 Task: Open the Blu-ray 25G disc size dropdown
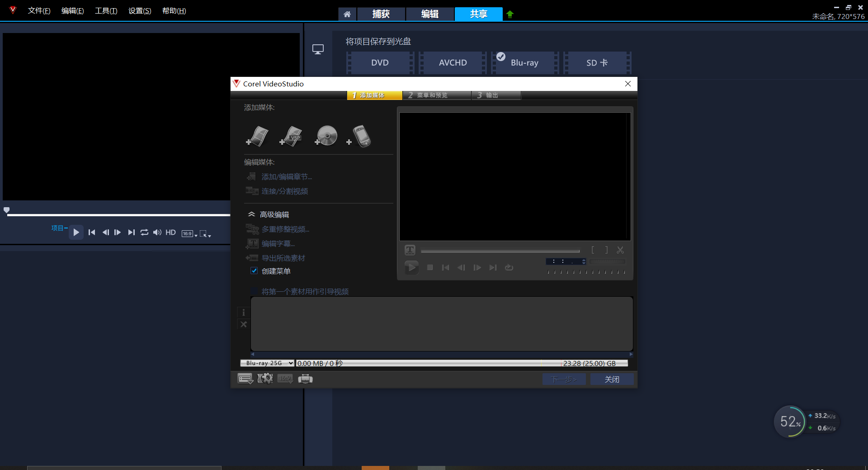[267, 363]
